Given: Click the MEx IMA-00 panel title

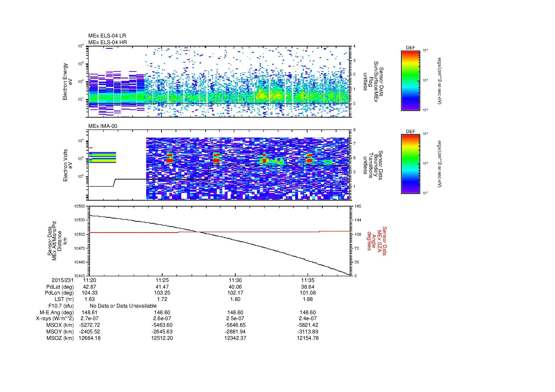Looking at the screenshot, I should [x=103, y=126].
